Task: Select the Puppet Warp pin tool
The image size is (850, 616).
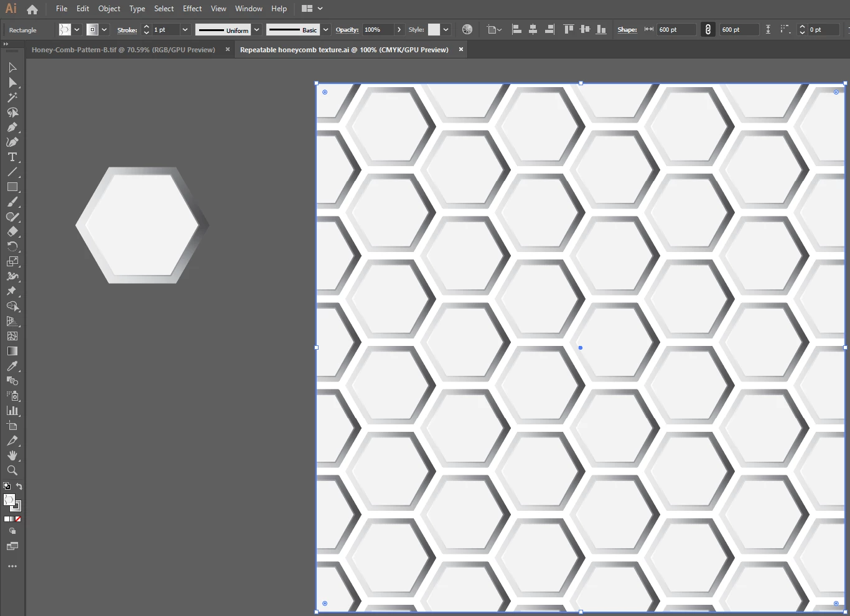Action: pos(12,291)
